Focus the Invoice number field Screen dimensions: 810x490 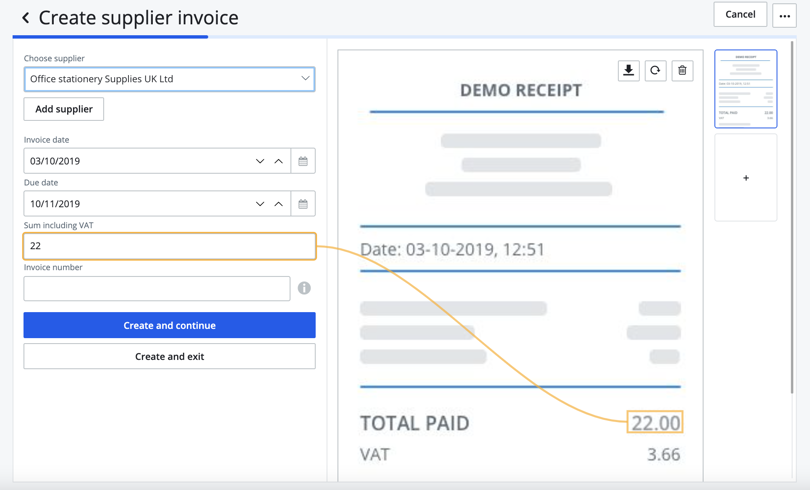157,288
